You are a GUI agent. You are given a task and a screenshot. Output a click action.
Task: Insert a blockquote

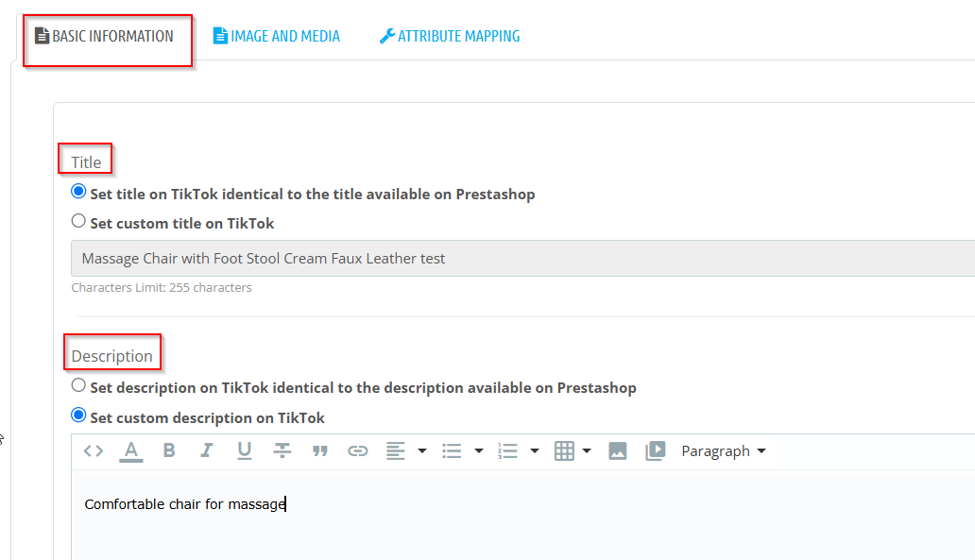pos(320,451)
